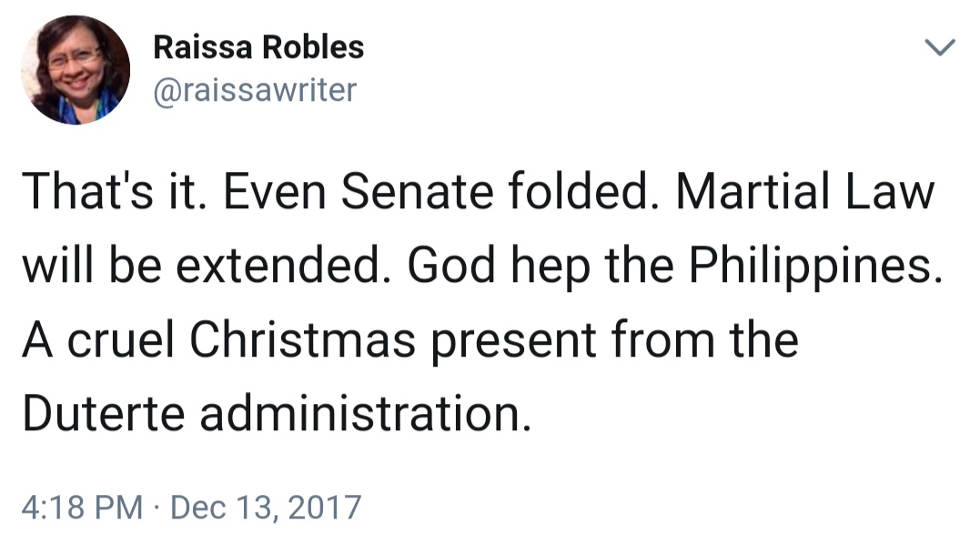Click the display name Raissa Robles
Image resolution: width=980 pixels, height=555 pixels.
coord(258,47)
